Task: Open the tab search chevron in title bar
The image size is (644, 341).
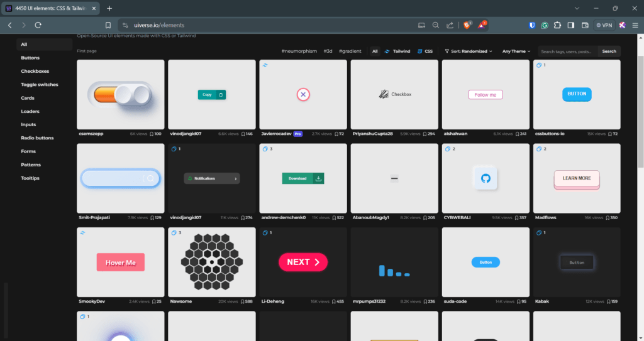Action: (x=577, y=8)
